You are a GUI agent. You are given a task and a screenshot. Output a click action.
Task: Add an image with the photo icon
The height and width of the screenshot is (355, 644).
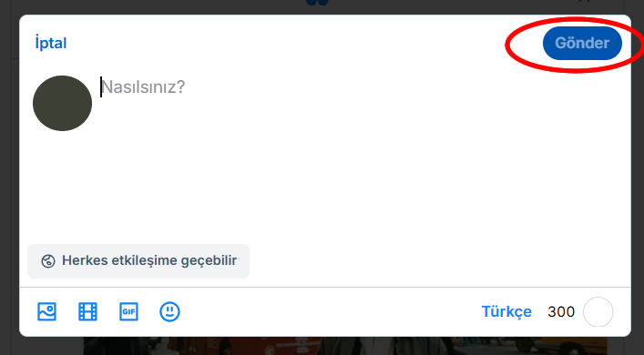tap(46, 311)
